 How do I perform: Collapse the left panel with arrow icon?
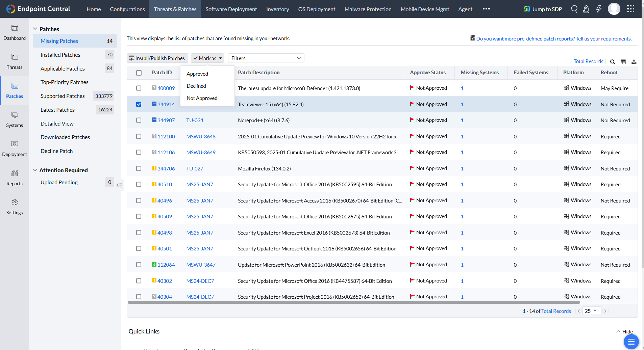(120, 185)
